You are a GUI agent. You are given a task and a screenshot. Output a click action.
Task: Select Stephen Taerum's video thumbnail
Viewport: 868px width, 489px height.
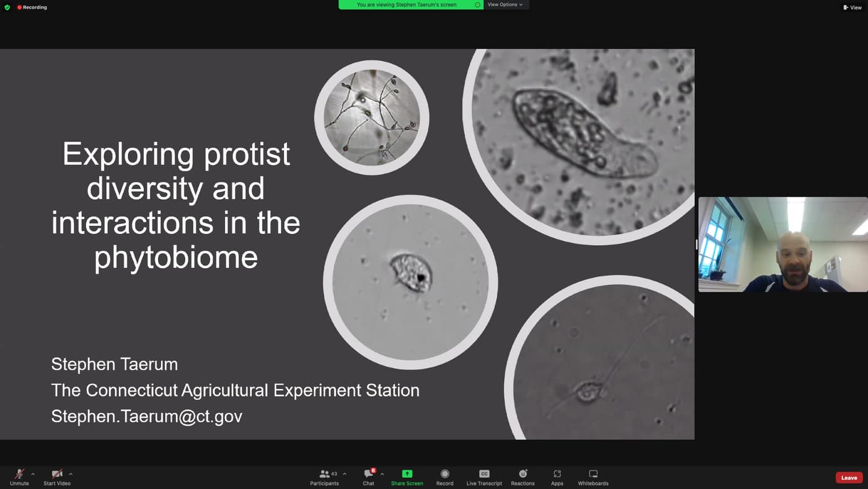coord(783,244)
